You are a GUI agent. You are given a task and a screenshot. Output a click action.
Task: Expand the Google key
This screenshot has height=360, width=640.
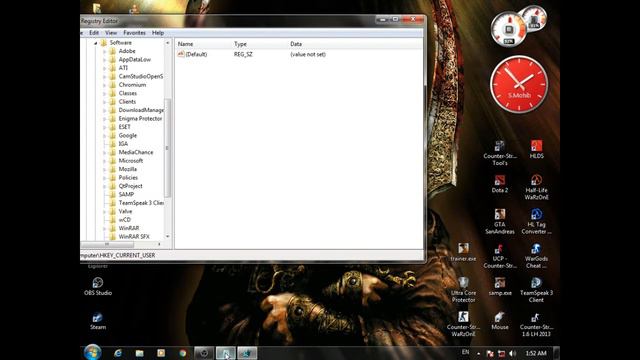[x=104, y=136]
